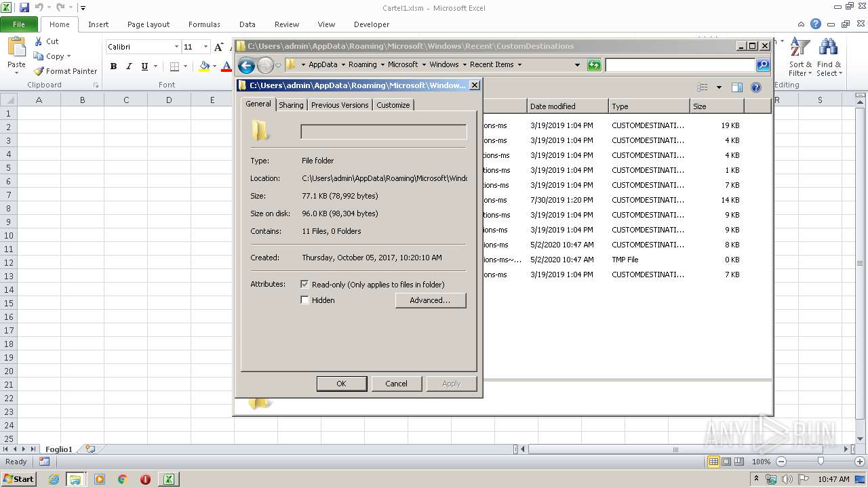The height and width of the screenshot is (488, 868).
Task: Open the Customize tab in Properties dialog
Action: click(393, 105)
